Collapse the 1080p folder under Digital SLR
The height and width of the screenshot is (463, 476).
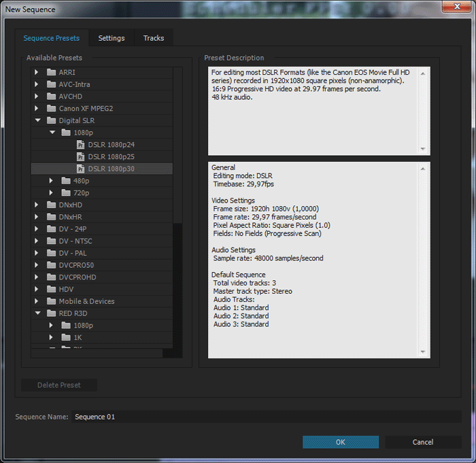52,133
